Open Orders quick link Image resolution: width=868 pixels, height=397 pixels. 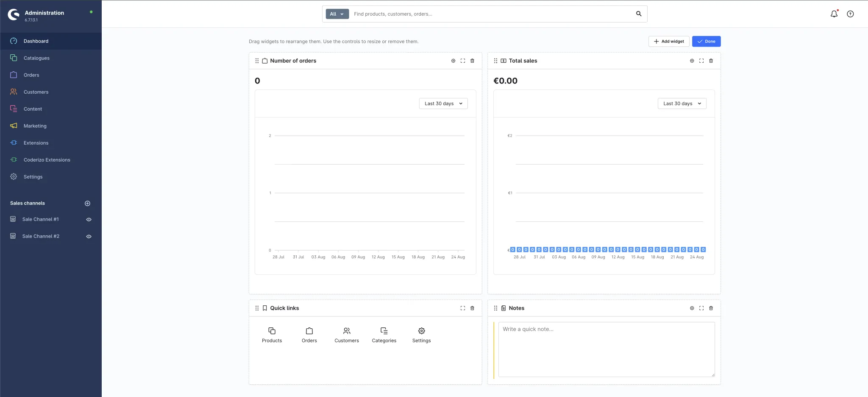click(x=309, y=335)
